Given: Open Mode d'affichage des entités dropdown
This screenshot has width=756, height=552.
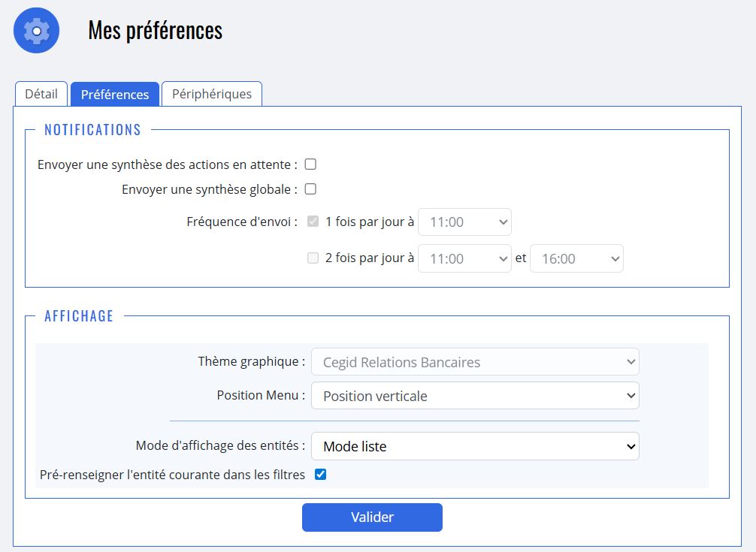Looking at the screenshot, I should coord(475,446).
